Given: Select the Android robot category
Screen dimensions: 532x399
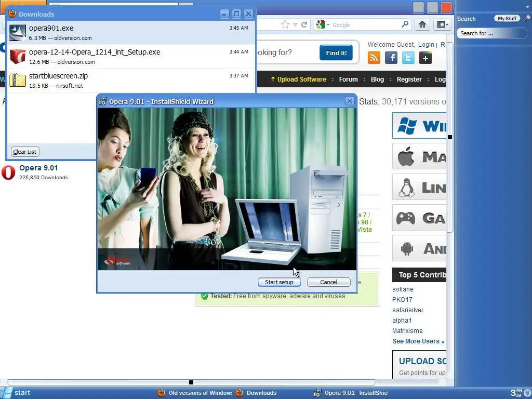Looking at the screenshot, I should 419,248.
